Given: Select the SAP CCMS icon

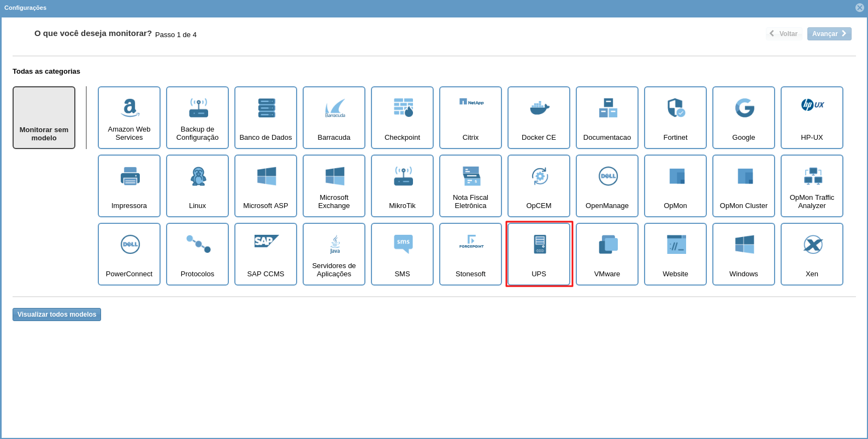Looking at the screenshot, I should (x=267, y=241).
